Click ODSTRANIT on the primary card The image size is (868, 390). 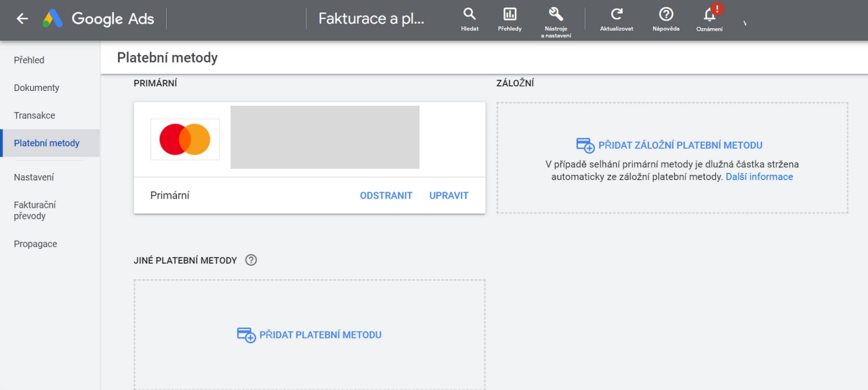pos(386,196)
